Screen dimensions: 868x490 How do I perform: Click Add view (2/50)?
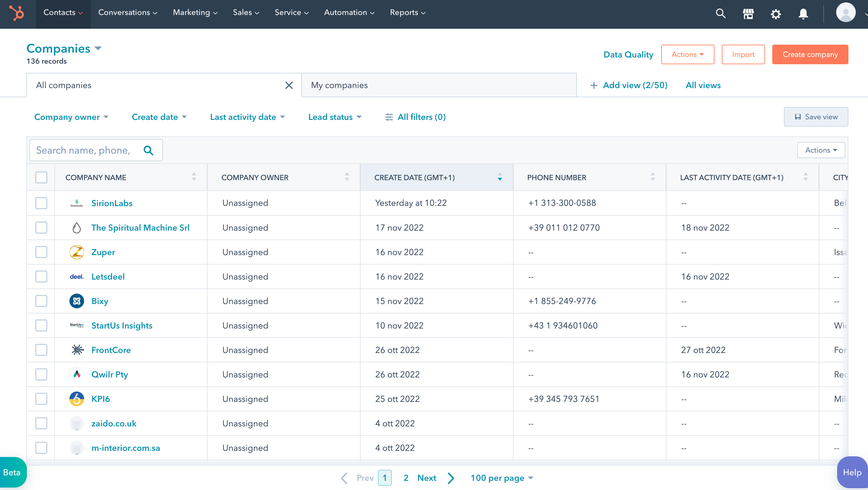629,85
